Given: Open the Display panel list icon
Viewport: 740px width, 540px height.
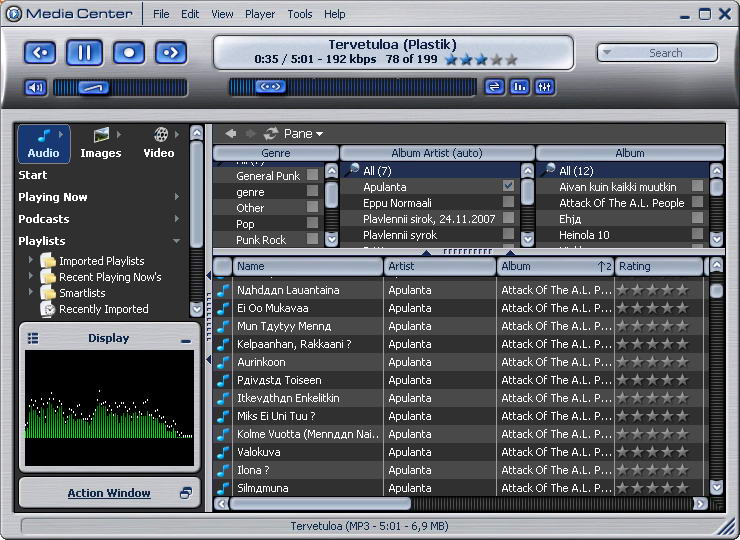Looking at the screenshot, I should 33,338.
